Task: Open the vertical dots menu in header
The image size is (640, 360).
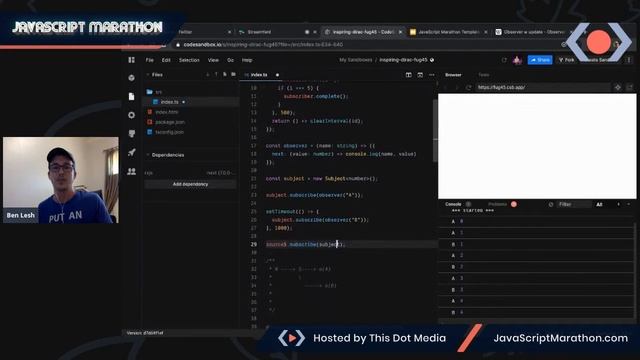Action: 629,60
